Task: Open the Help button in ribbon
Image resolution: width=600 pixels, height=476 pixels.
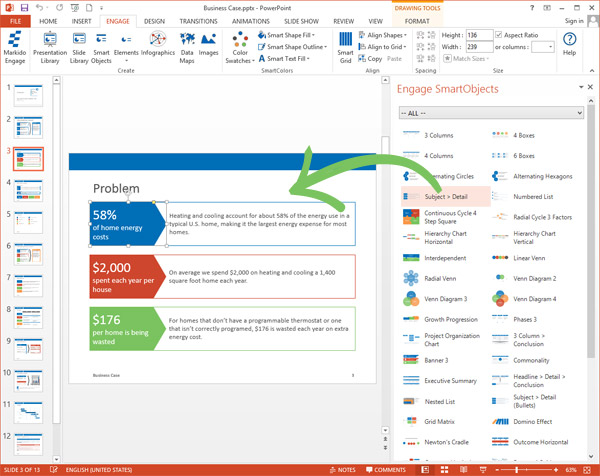Action: point(569,43)
